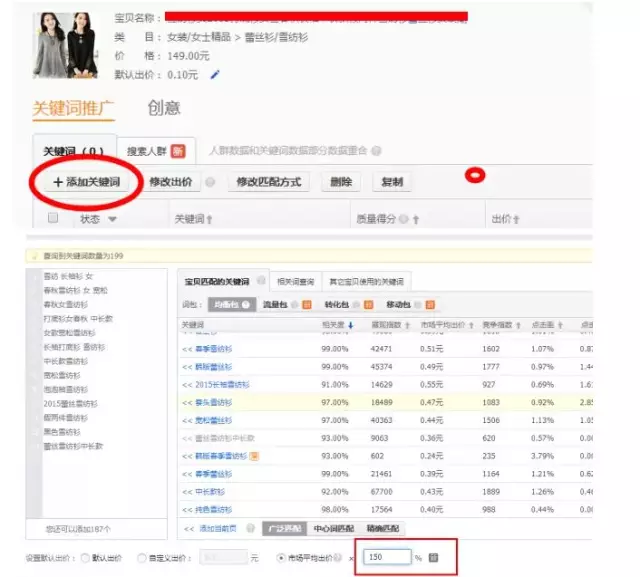
Task: Click add arrows before 2015长袖雪纺衫
Action: [x=187, y=385]
